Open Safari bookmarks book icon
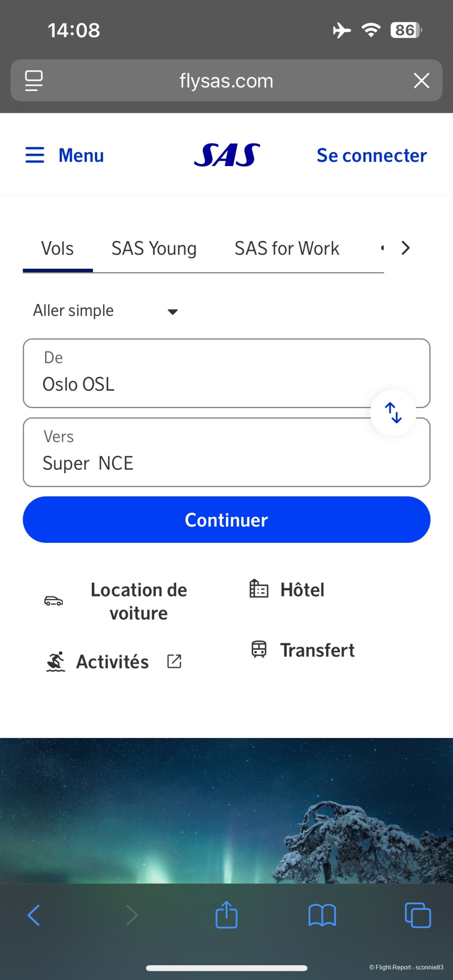453x980 pixels. tap(322, 915)
